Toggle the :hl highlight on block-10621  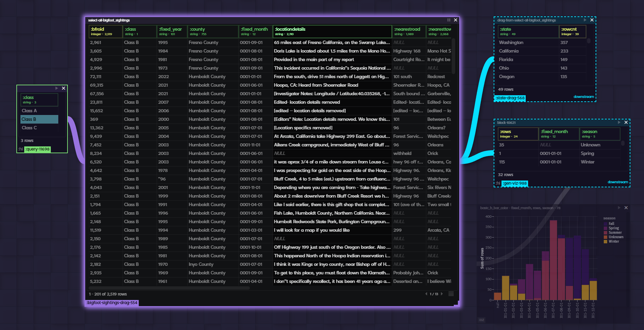click(498, 183)
